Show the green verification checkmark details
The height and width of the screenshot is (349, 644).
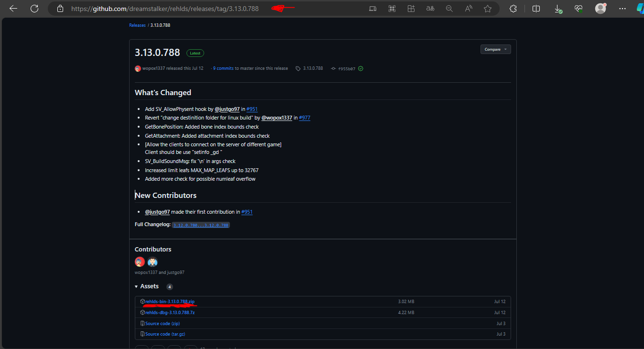(x=360, y=68)
